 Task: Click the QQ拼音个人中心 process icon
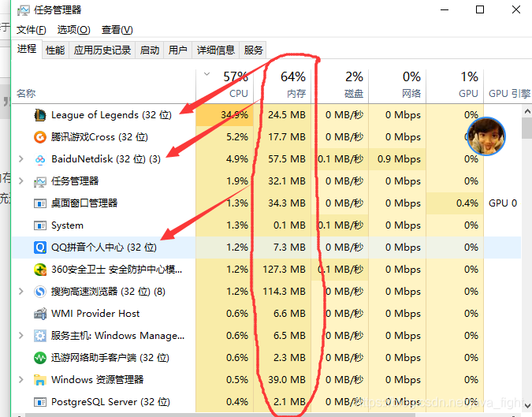pyautogui.click(x=40, y=248)
